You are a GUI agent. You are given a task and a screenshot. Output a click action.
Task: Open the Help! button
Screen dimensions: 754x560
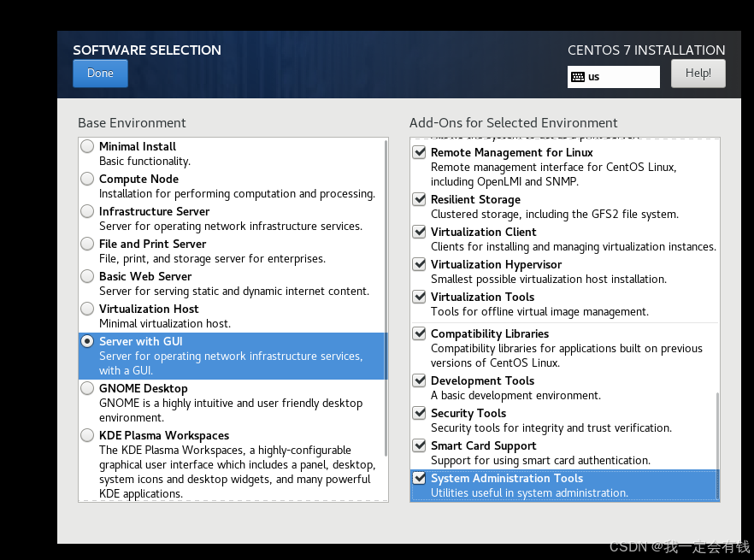[x=698, y=74]
